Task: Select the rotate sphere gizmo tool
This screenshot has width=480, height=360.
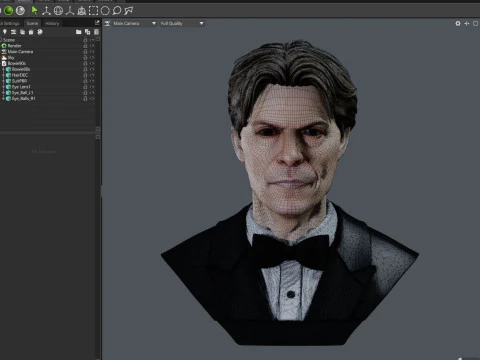Action: click(58, 11)
